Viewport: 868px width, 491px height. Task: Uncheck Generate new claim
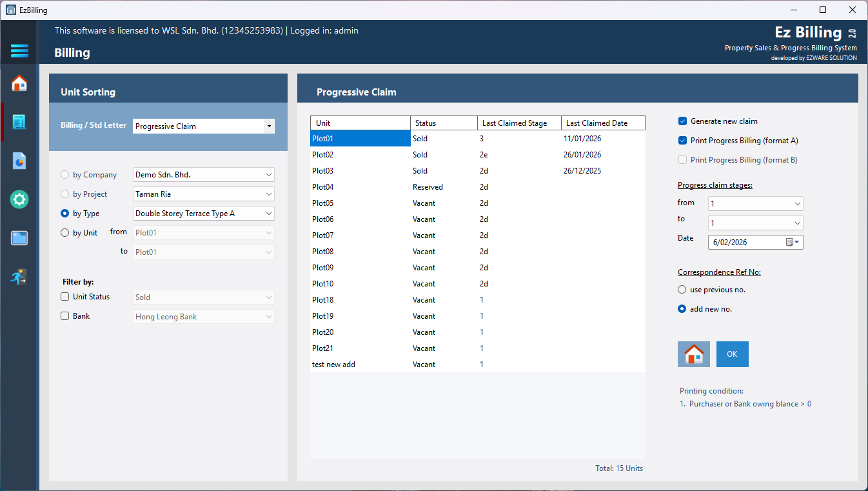[682, 121]
